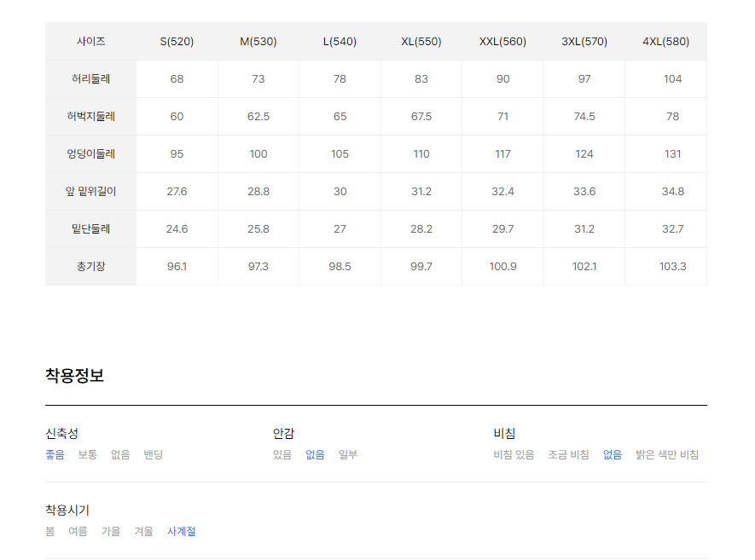The image size is (755, 560).
Task: Click the 허리둘레 row label
Action: 91,79
